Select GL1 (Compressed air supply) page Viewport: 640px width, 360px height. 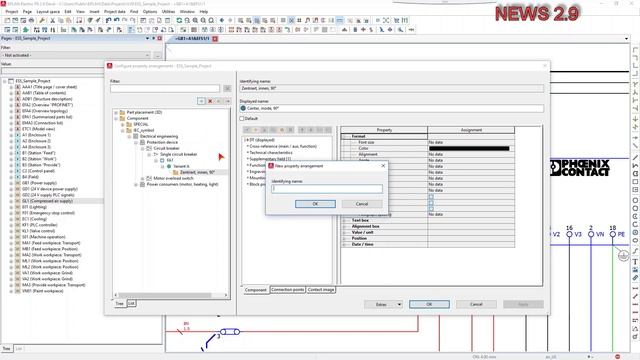tap(47, 201)
